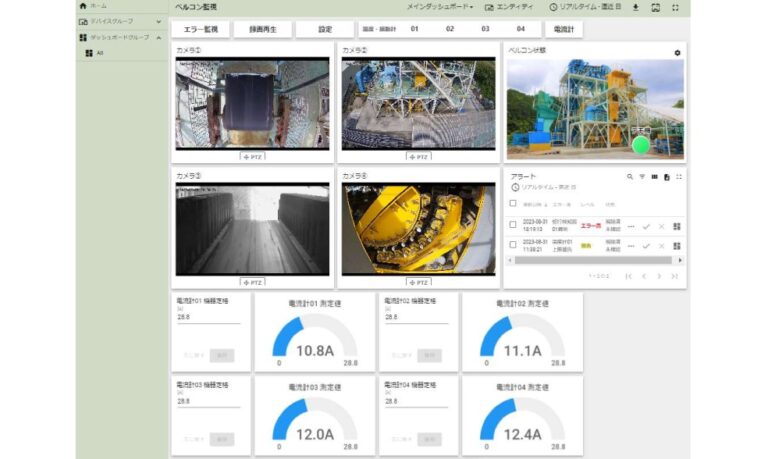Image resolution: width=768 pixels, height=459 pixels.
Task: Click the export dashboard download icon
Action: point(636,7)
